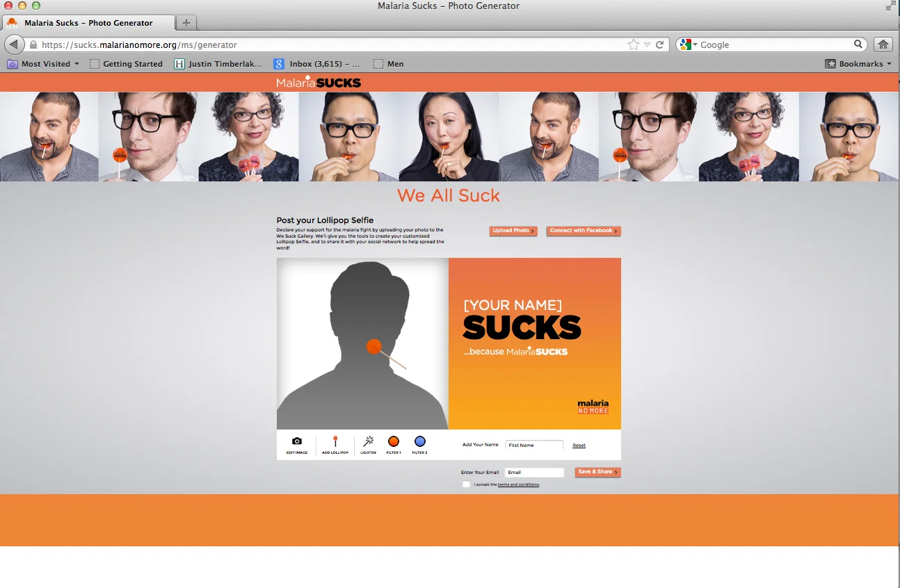
Task: Open the Google search engine dropdown
Action: click(x=688, y=44)
